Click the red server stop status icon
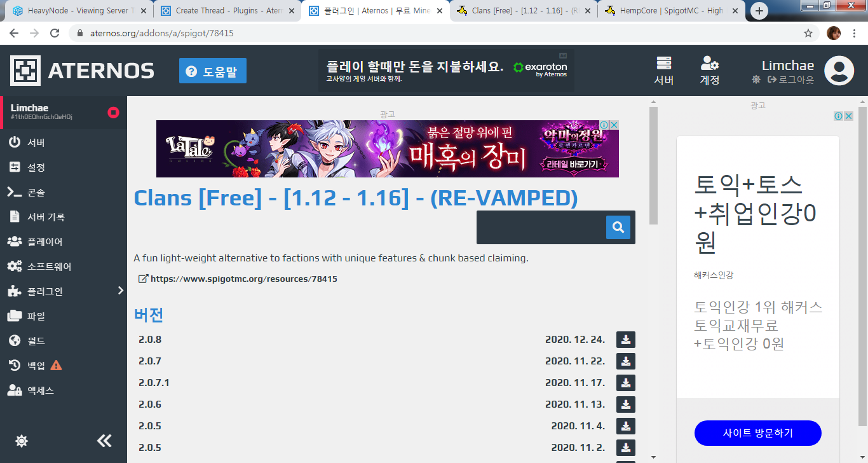This screenshot has width=868, height=463. 113,113
